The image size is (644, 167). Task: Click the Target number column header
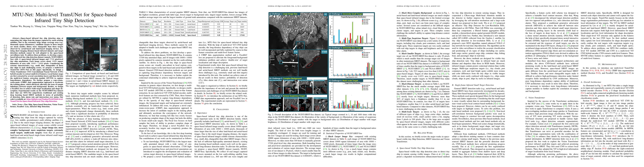click(242, 22)
